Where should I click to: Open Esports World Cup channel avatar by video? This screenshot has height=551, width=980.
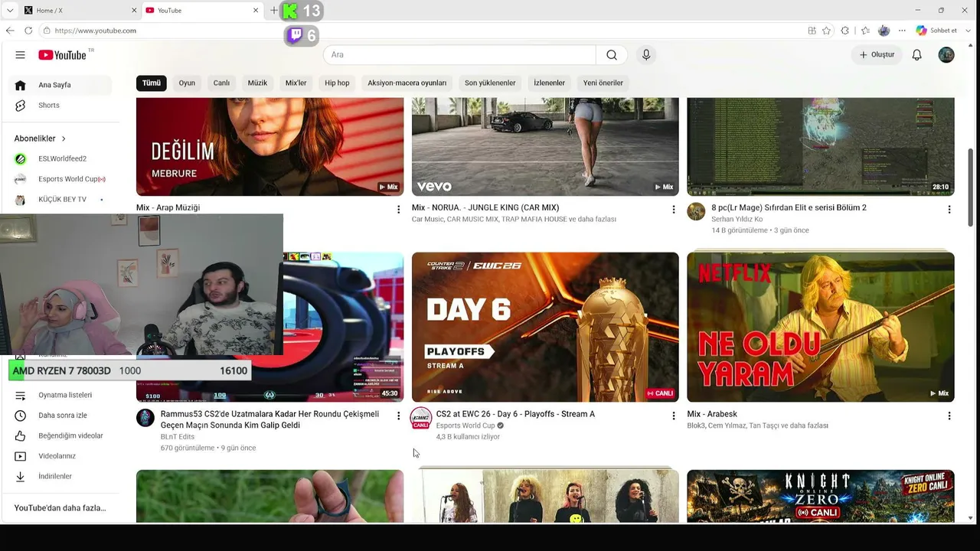point(420,418)
